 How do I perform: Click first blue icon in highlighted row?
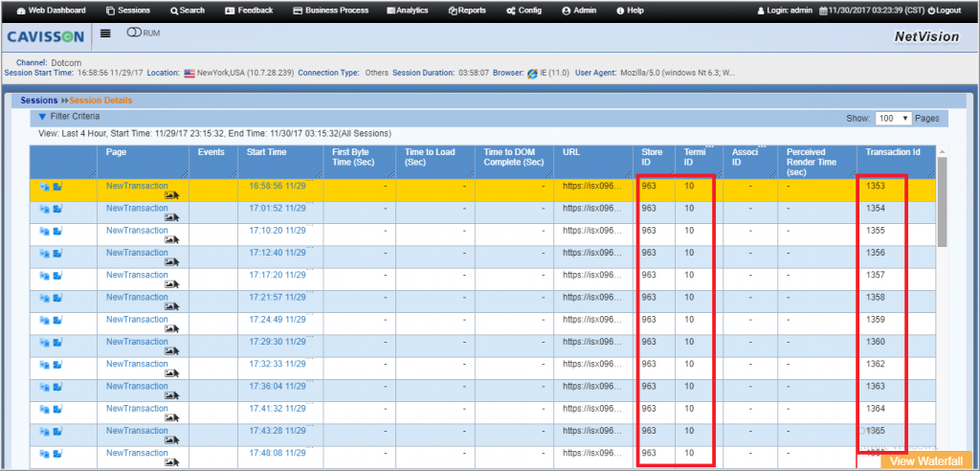click(44, 187)
